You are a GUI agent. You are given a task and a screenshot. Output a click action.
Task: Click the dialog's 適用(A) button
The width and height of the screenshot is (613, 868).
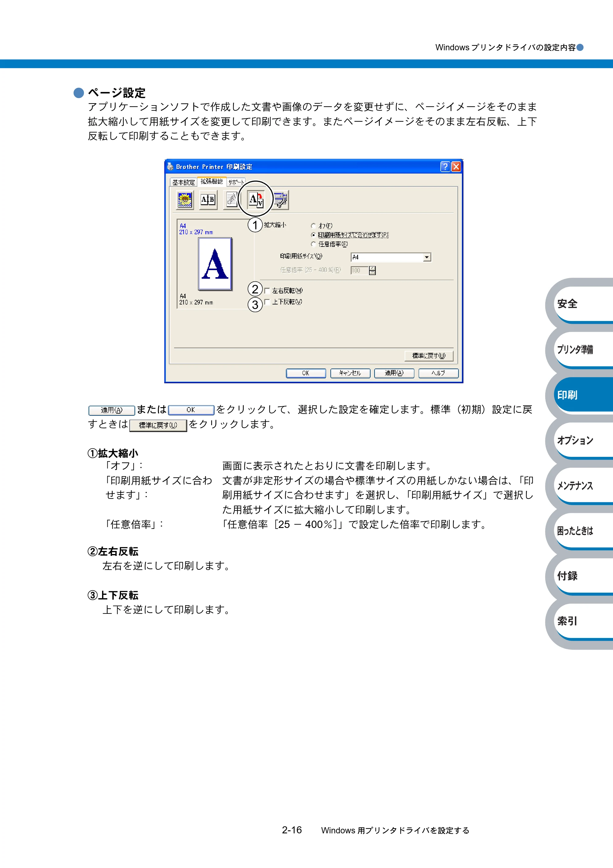pos(394,373)
